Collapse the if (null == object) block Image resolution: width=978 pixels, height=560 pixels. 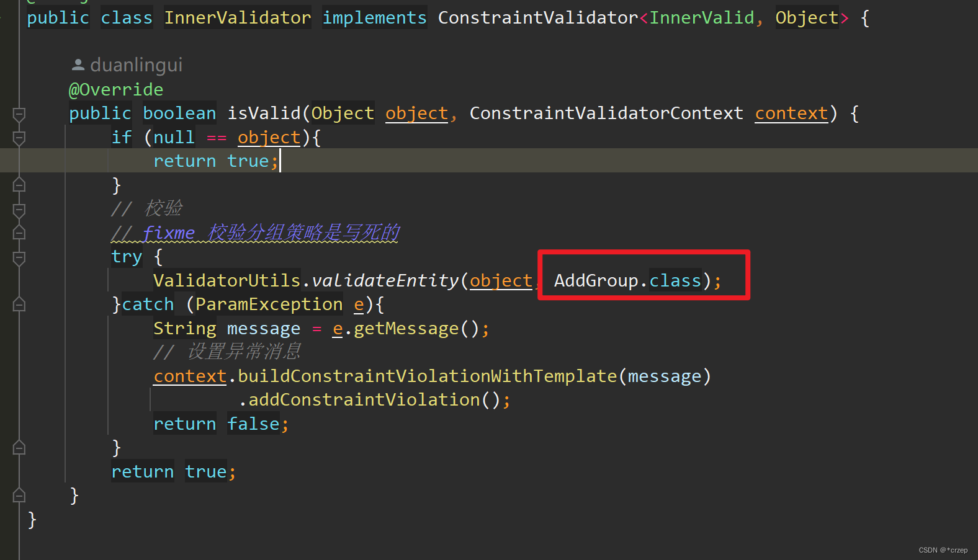pos(19,138)
